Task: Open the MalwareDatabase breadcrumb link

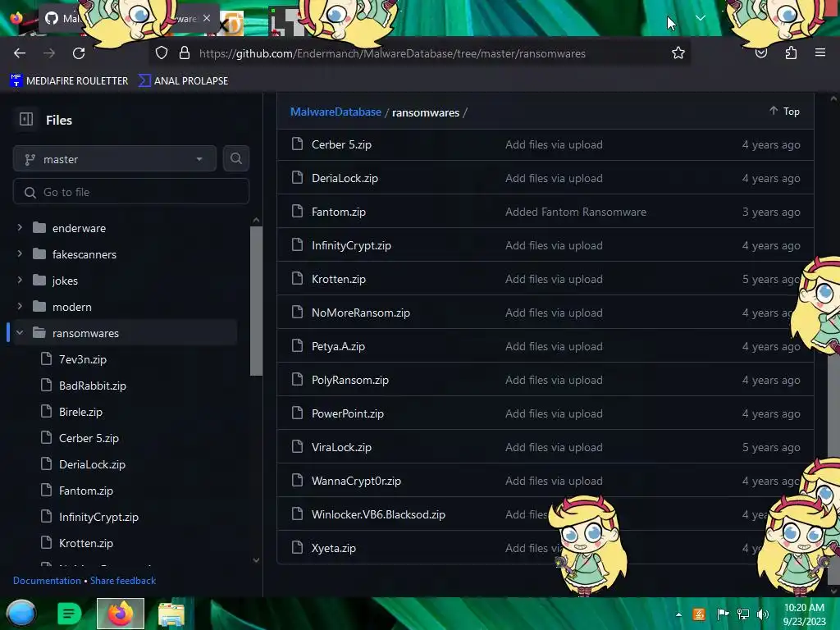Action: (336, 112)
